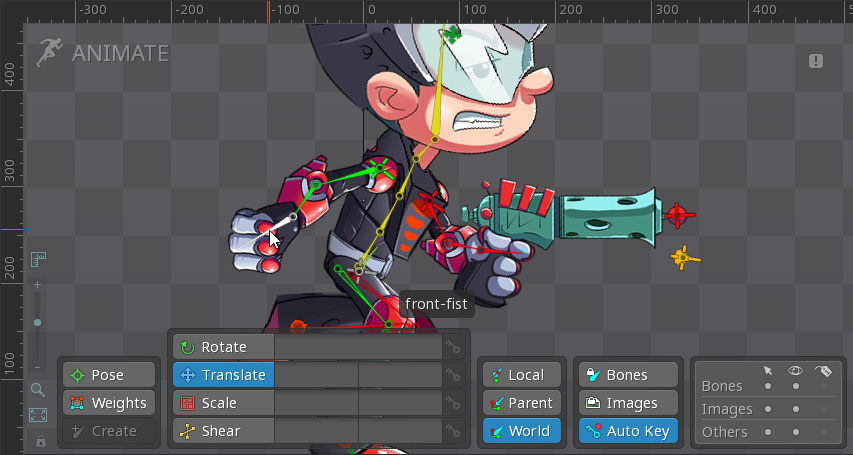Activate the Rotate tool button
The width and height of the screenshot is (853, 455).
(223, 347)
